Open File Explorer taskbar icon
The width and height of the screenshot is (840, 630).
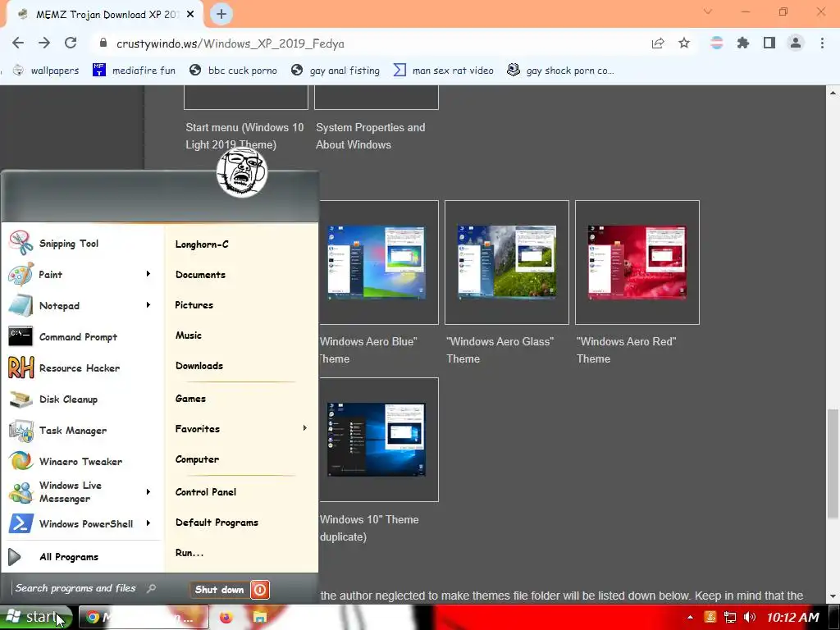[260, 617]
